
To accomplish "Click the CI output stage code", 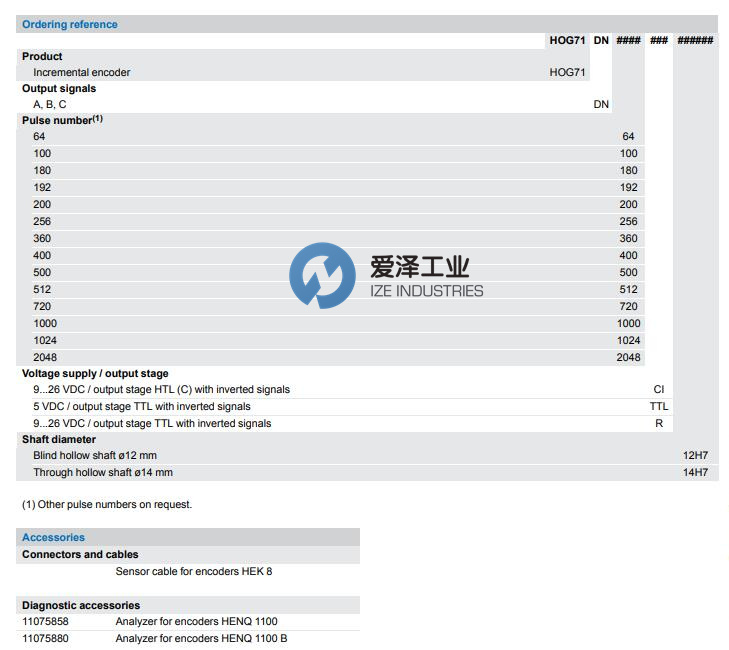I will 658,389.
